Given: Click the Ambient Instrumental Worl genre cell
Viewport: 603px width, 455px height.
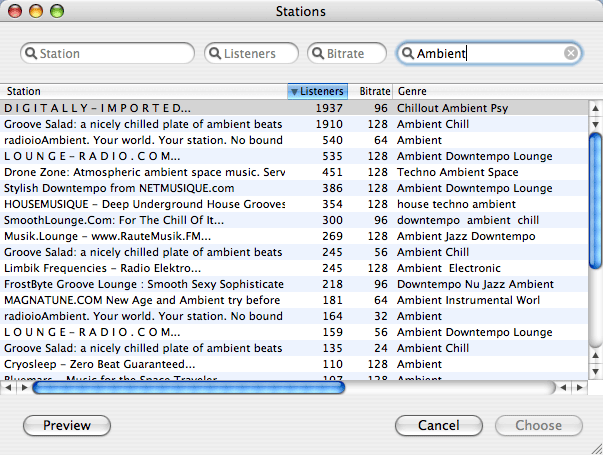Looking at the screenshot, I should coord(468,300).
